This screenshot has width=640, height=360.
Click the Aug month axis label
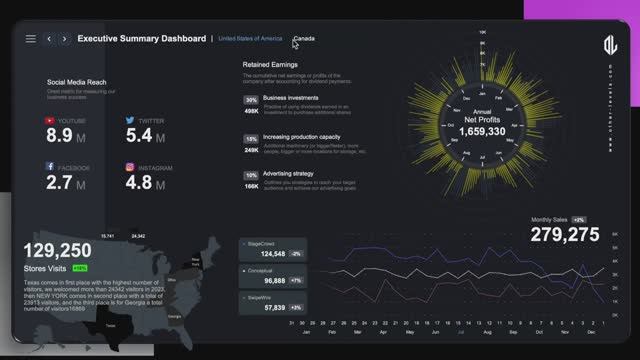click(487, 332)
